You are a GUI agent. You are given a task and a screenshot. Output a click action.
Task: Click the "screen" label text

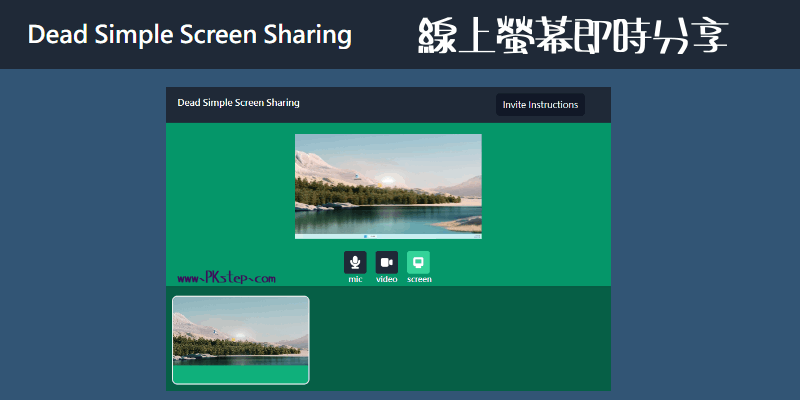point(419,279)
